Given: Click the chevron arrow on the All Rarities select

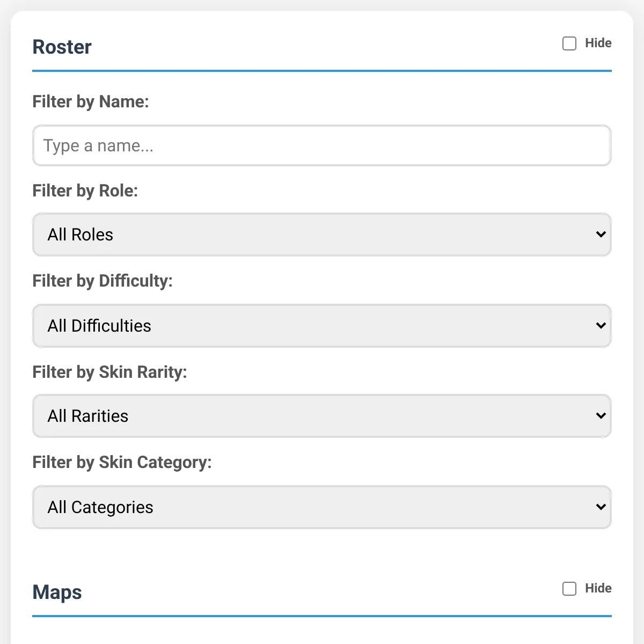Looking at the screenshot, I should (601, 416).
